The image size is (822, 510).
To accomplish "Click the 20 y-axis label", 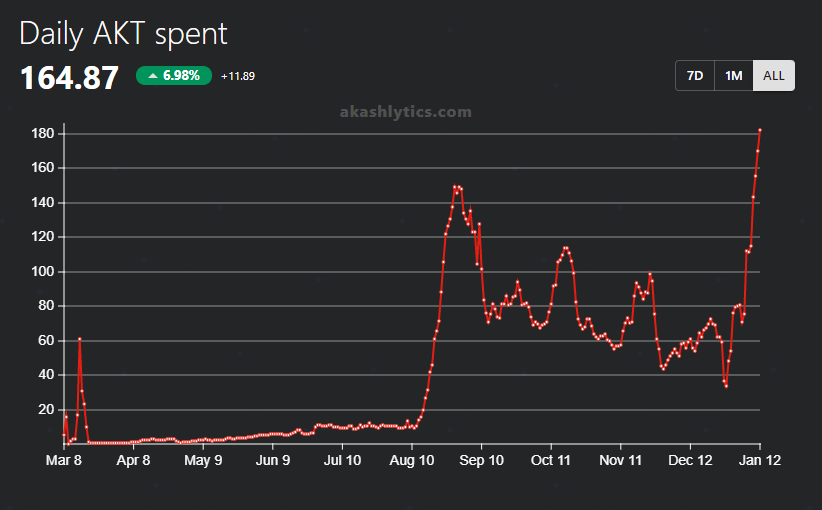I will [x=46, y=409].
